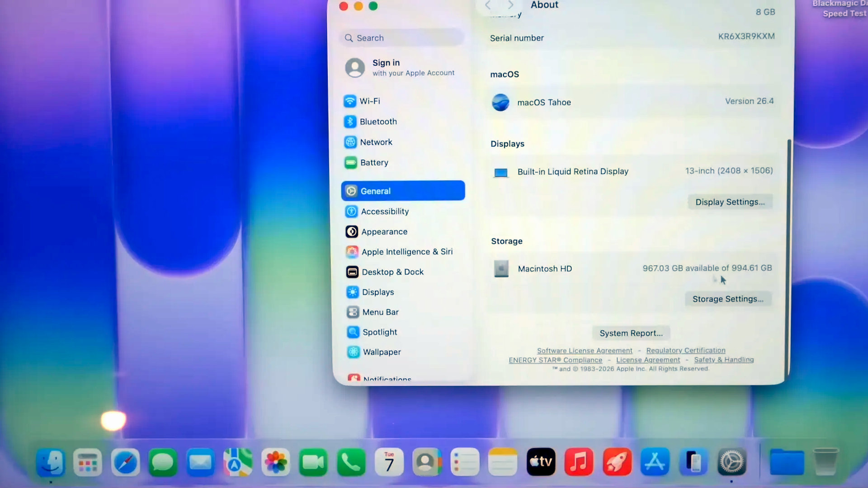Launch Music from the Dock
Screen dimensions: 868x488
pos(579,462)
